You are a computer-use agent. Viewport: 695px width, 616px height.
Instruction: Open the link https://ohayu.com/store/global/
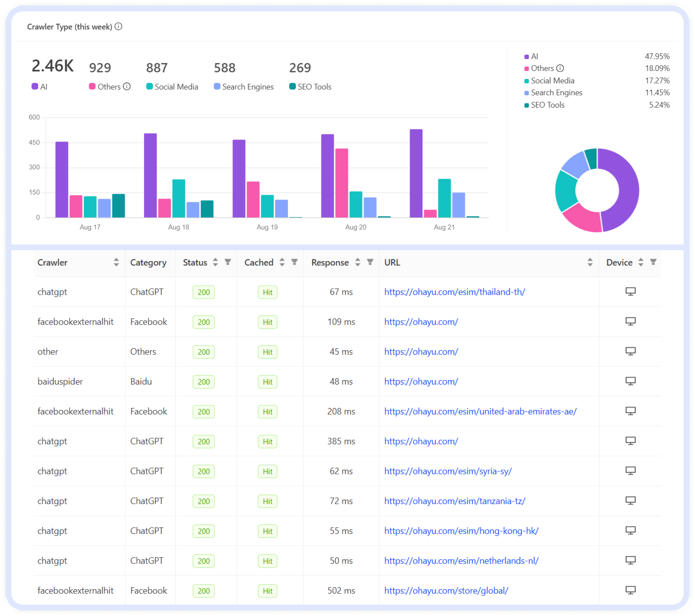[446, 590]
